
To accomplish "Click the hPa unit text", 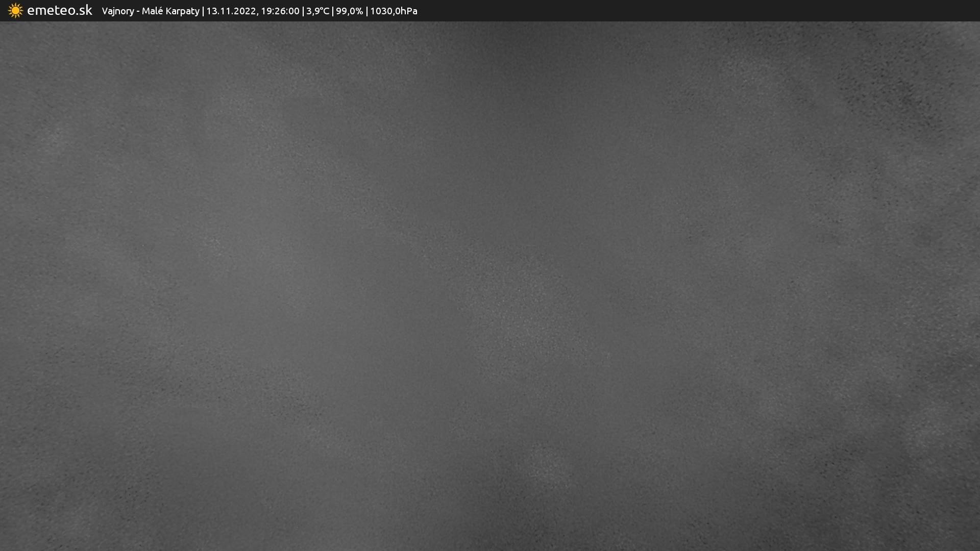I will pyautogui.click(x=409, y=11).
